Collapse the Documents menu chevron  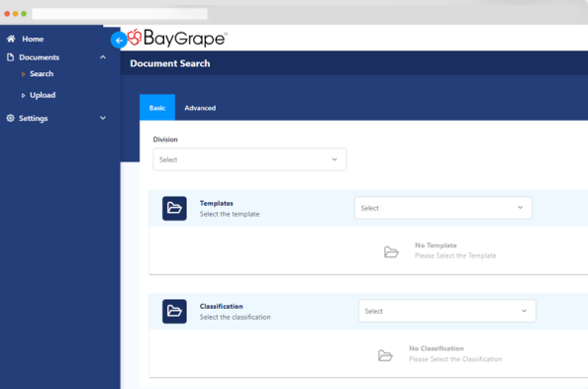coord(103,57)
